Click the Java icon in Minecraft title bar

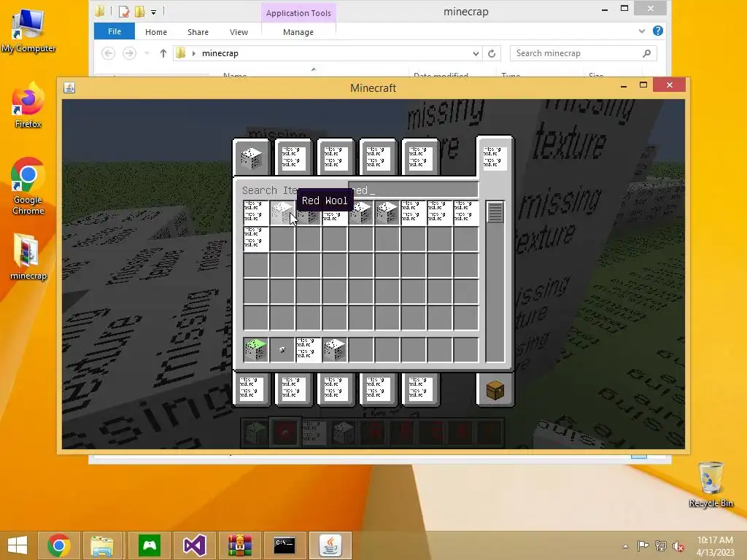tap(69, 87)
